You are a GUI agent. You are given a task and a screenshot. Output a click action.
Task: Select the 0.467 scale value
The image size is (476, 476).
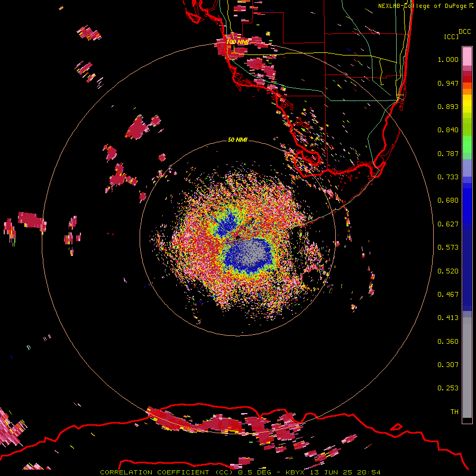pos(448,295)
